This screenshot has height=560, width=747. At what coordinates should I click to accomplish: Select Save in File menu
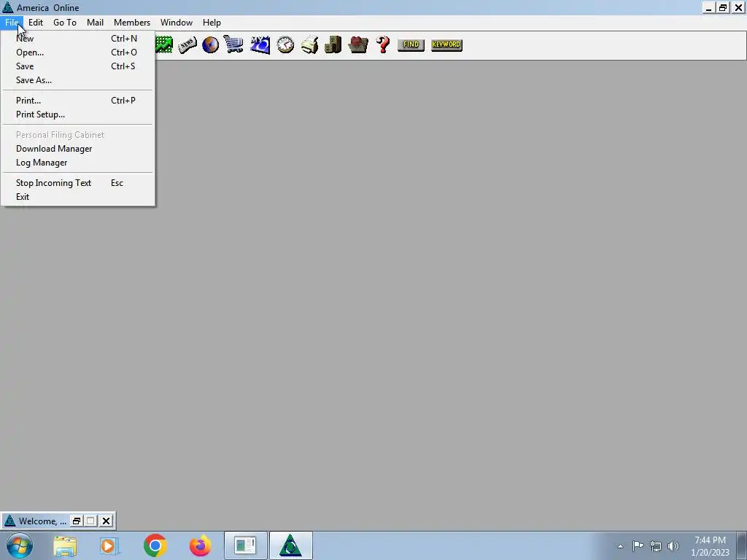(77, 66)
